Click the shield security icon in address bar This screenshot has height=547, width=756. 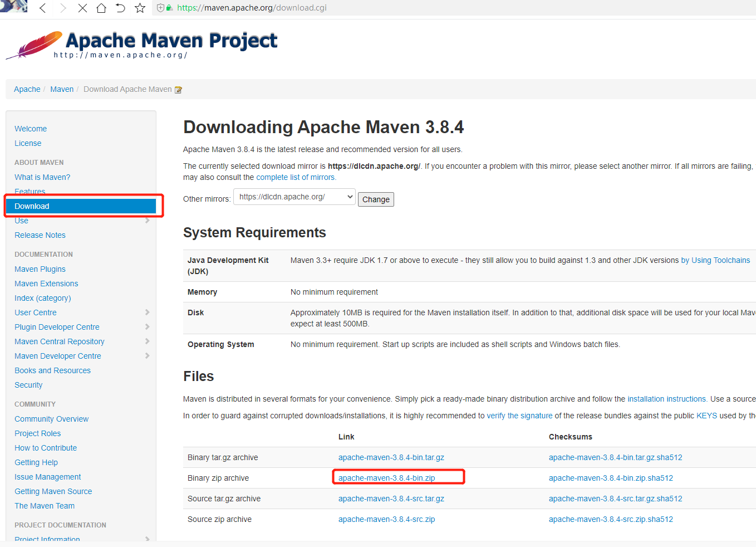click(161, 8)
